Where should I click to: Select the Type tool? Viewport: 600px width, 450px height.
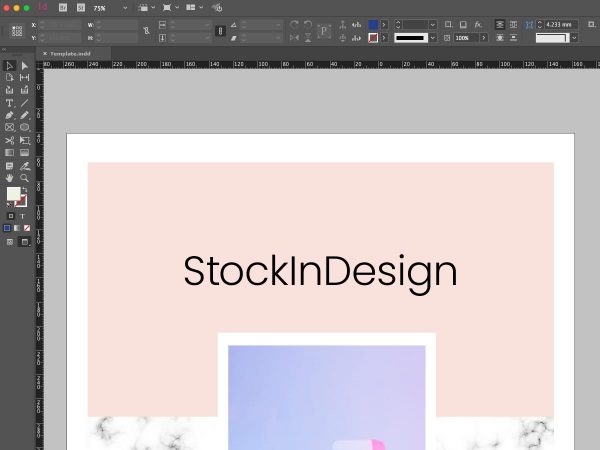(10, 103)
